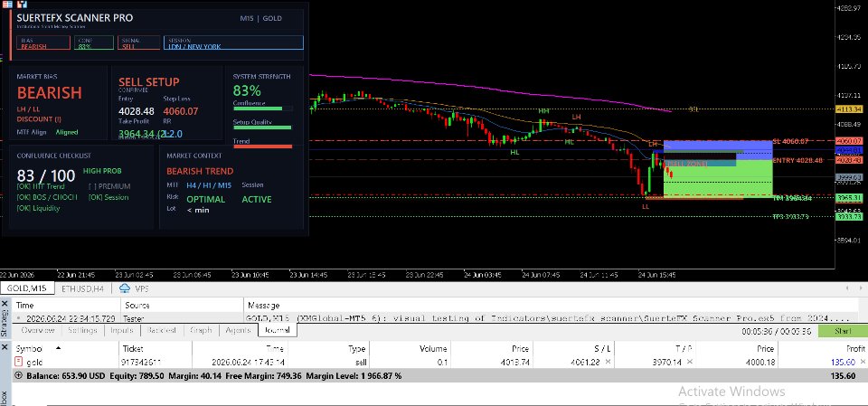Click the Setup Quality green bar
The image size is (868, 406).
[x=262, y=127]
